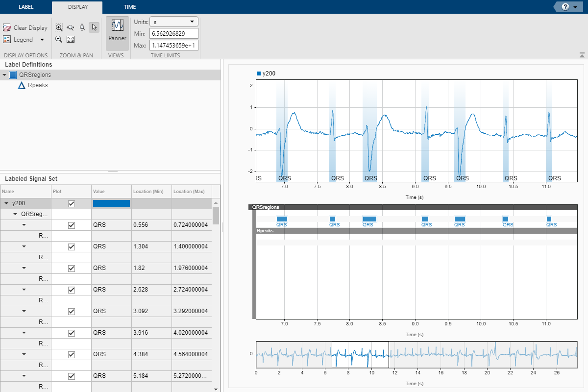
Task: Select Rpeaks in Label Definitions
Action: pyautogui.click(x=38, y=85)
